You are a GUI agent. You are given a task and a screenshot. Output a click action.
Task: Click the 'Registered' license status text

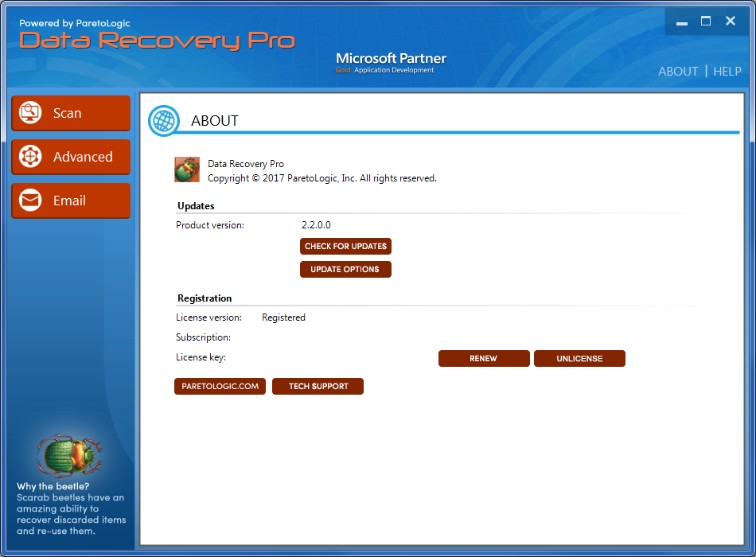[x=283, y=317]
